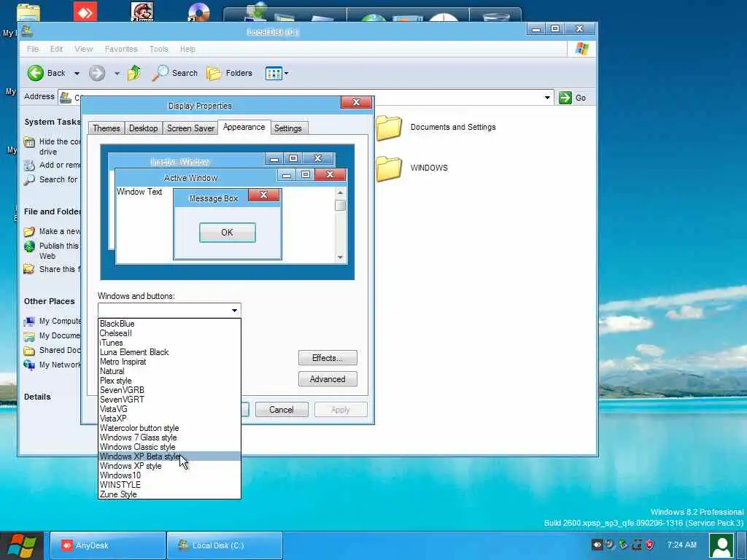Open the Views icon in toolbar
The width and height of the screenshot is (747, 560).
click(x=274, y=74)
